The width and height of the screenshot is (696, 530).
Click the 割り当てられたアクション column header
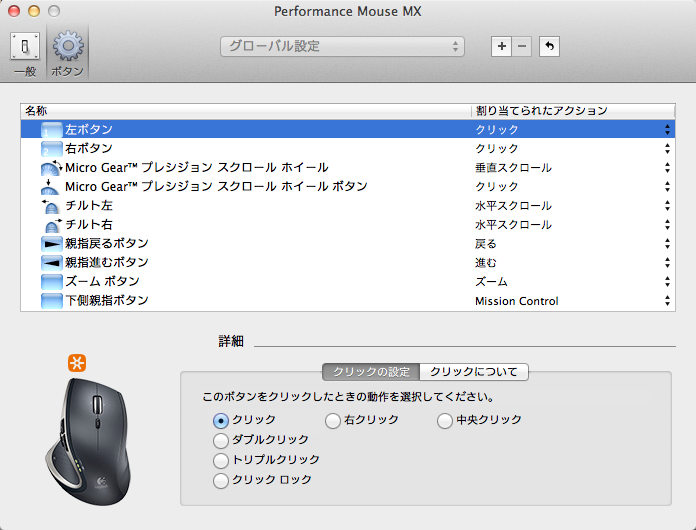click(573, 111)
